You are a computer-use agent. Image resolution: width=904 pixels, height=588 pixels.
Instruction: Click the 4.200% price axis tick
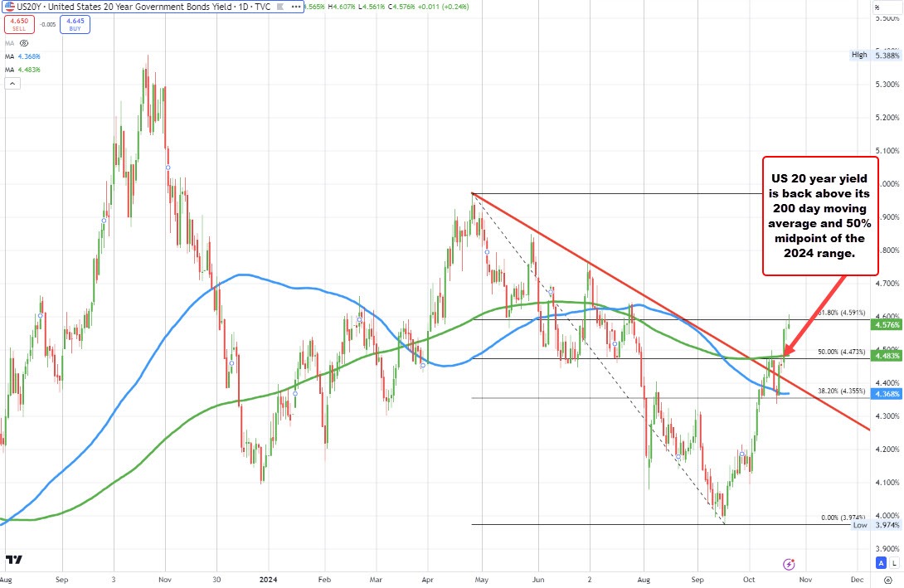[x=888, y=450]
